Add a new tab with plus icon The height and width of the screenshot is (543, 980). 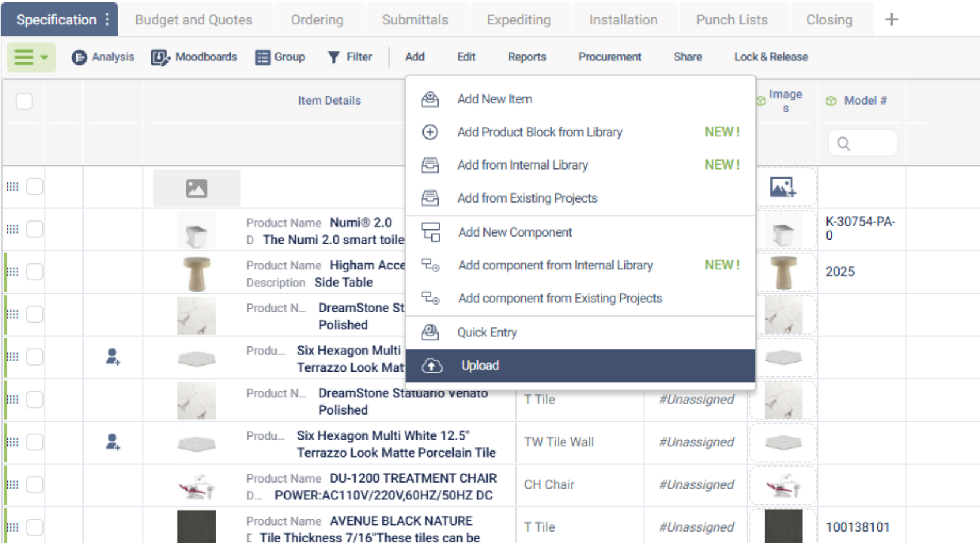pyautogui.click(x=892, y=20)
